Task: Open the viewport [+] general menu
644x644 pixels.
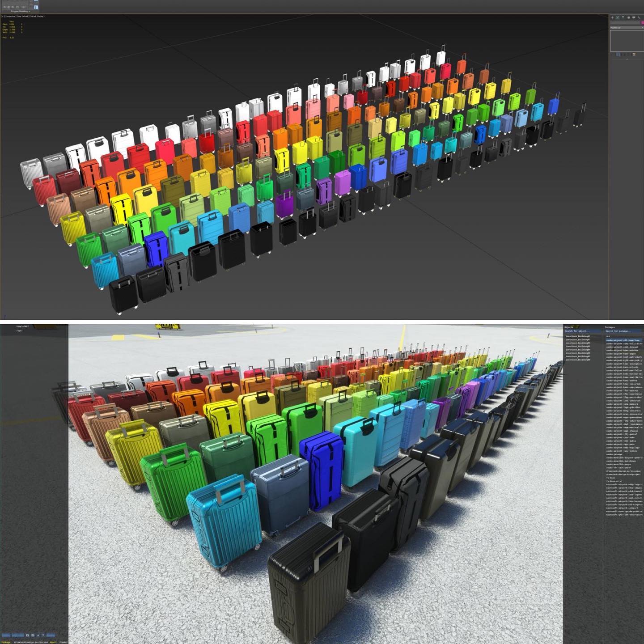Action: pos(2,16)
